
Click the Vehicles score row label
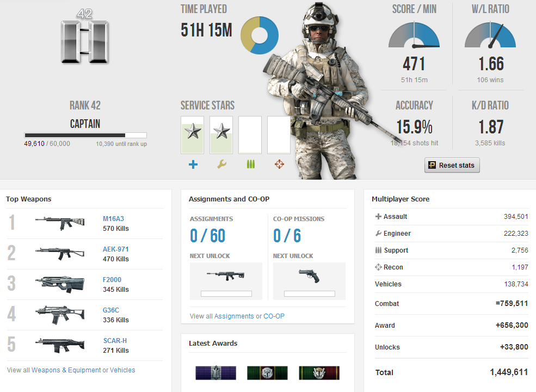pyautogui.click(x=388, y=284)
